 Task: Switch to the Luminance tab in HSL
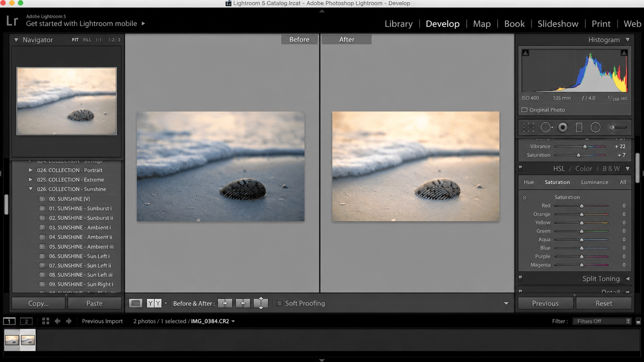pos(594,182)
